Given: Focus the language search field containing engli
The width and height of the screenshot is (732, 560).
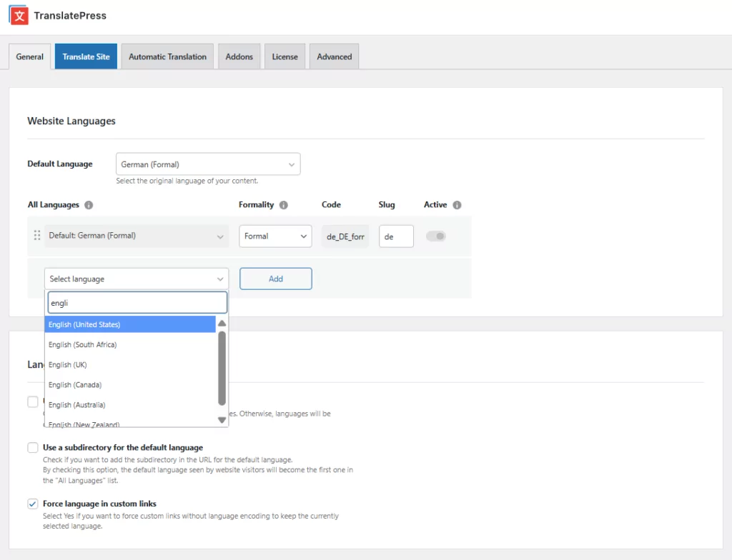Looking at the screenshot, I should 137,303.
